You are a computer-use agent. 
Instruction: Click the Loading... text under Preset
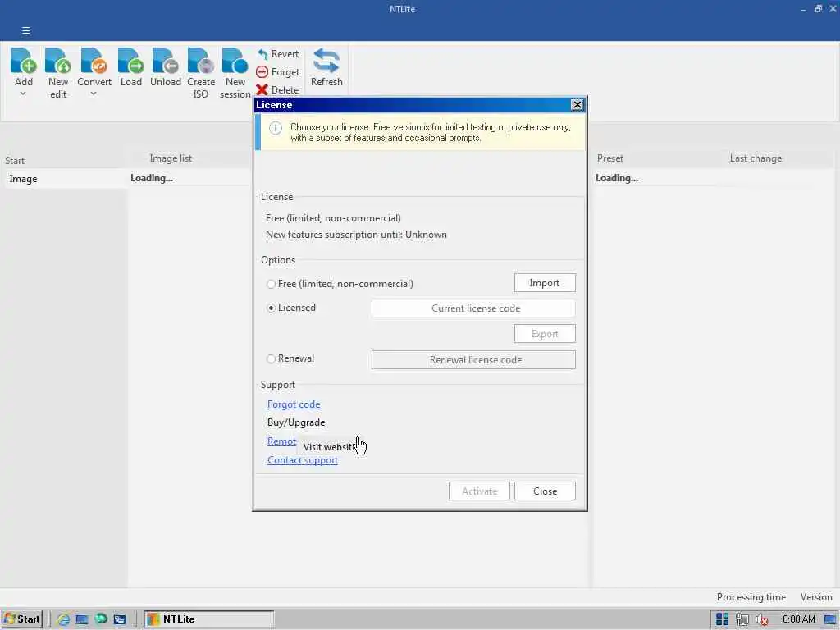click(x=617, y=178)
